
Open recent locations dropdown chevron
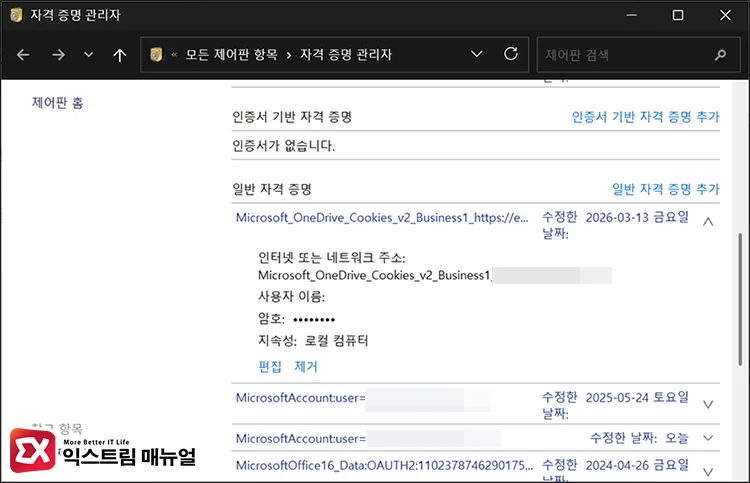pos(88,55)
